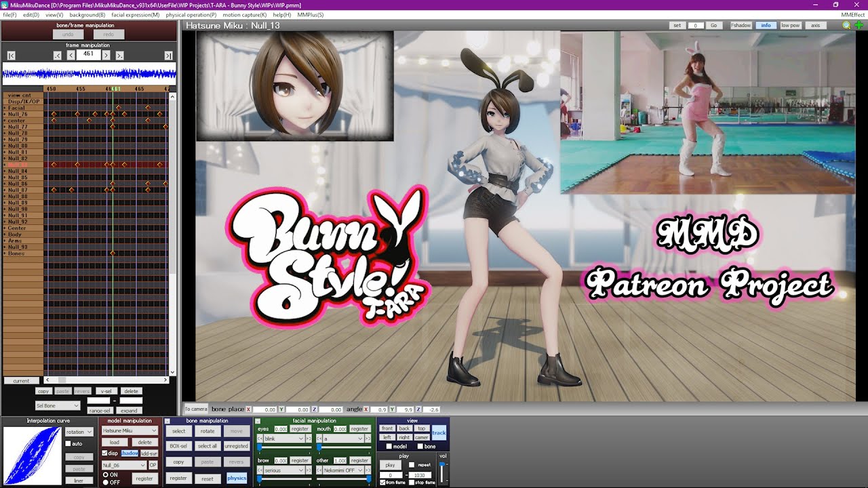Toggle the from flame checkbox
The width and height of the screenshot is (868, 488).
coord(382,482)
